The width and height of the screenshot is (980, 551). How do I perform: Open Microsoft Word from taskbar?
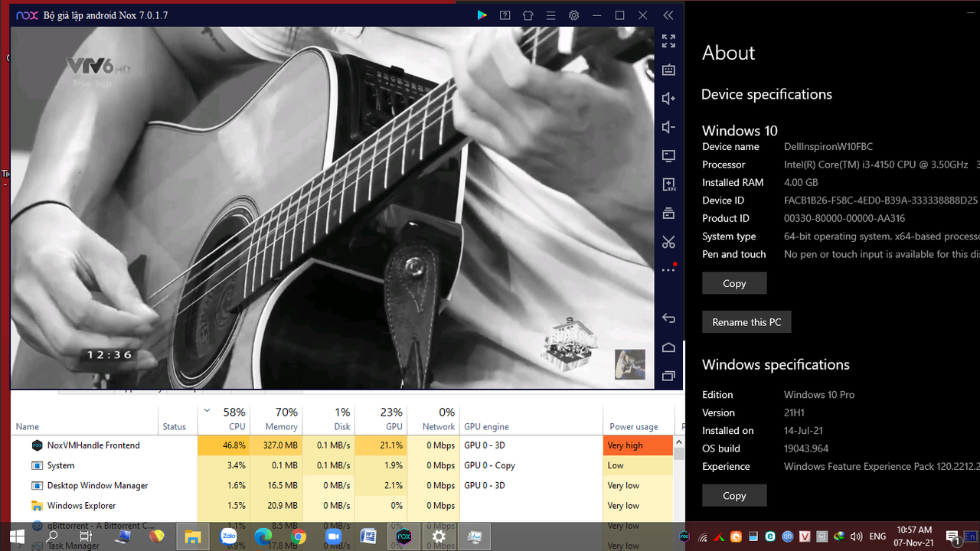point(368,536)
